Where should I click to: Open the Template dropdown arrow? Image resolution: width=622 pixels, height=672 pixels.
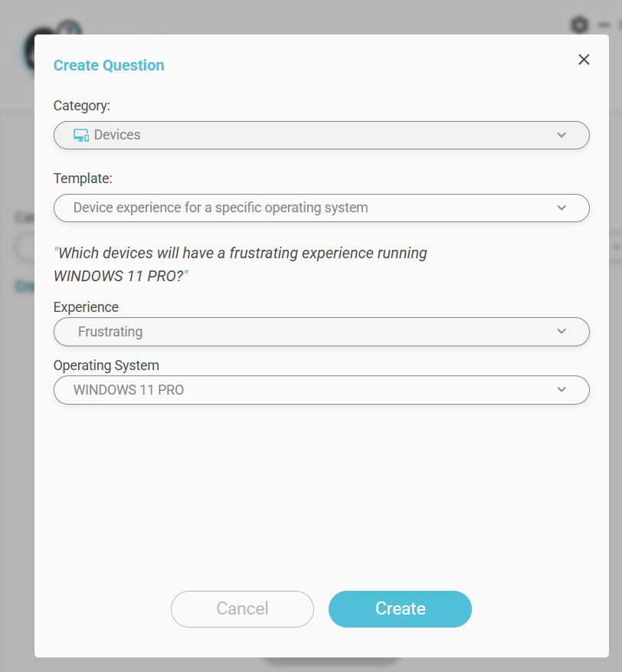(561, 208)
